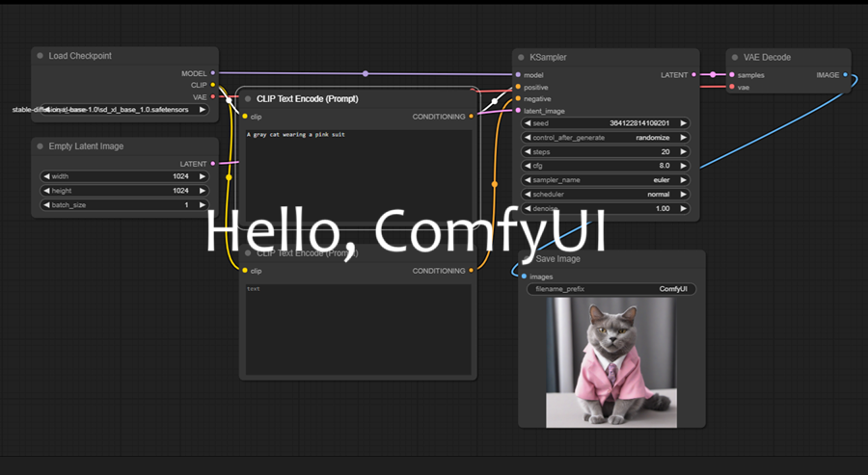Increase seed value with right arrow

click(x=684, y=123)
